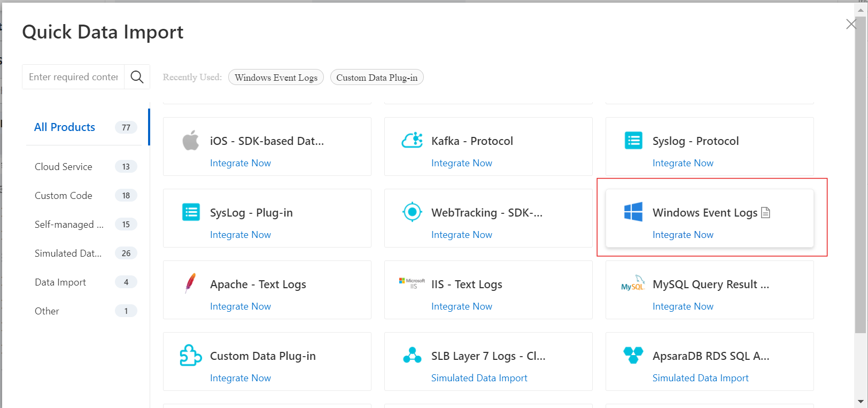
Task: Open Other category
Action: tap(47, 311)
